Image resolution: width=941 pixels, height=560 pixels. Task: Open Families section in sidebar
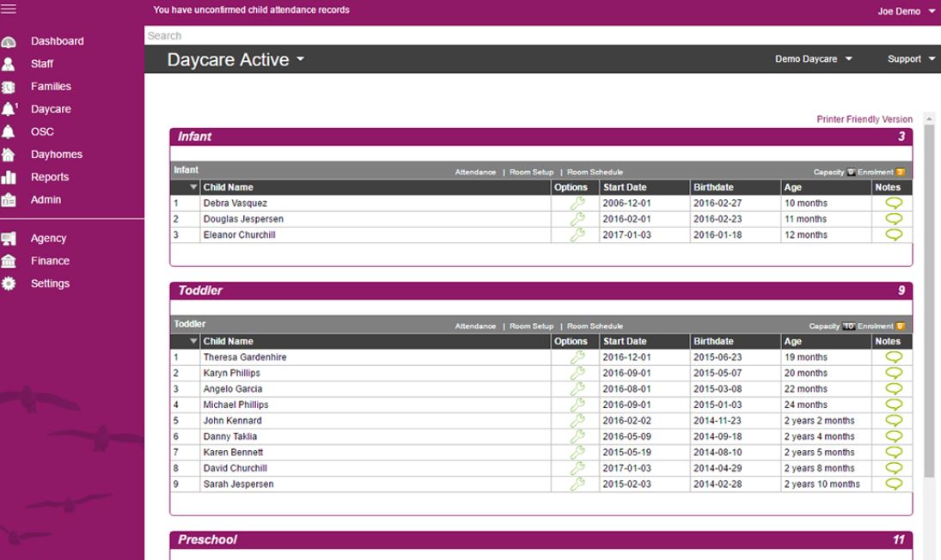coord(51,87)
